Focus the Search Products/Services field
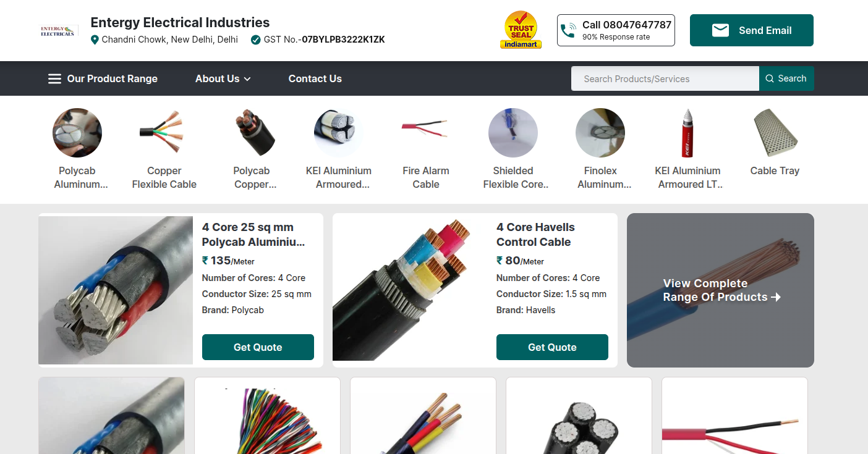868x454 pixels. [665, 78]
